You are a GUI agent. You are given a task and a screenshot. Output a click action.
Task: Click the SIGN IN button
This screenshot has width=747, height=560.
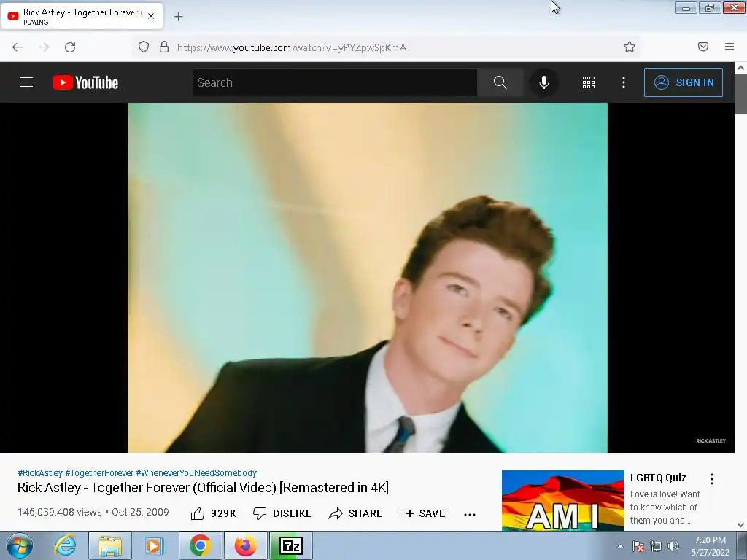point(683,82)
